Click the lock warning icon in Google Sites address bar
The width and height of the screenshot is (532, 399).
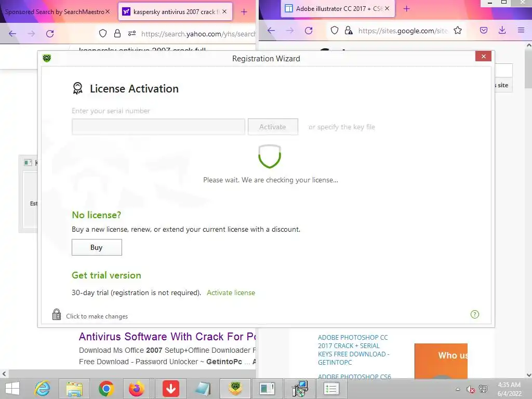(x=349, y=31)
